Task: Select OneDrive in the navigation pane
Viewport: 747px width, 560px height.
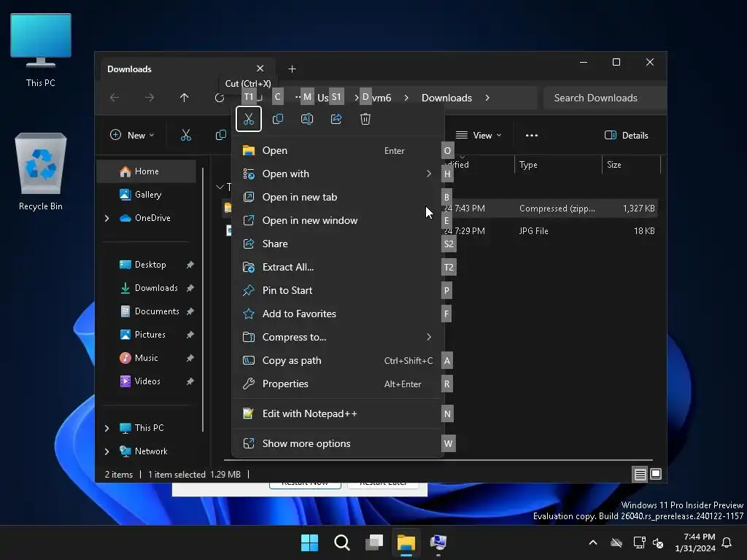Action: [146, 218]
